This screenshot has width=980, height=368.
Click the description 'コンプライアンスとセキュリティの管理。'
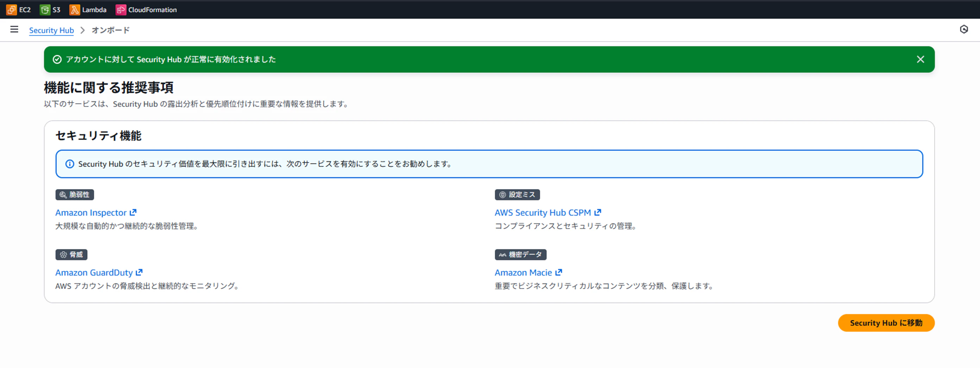click(x=566, y=226)
